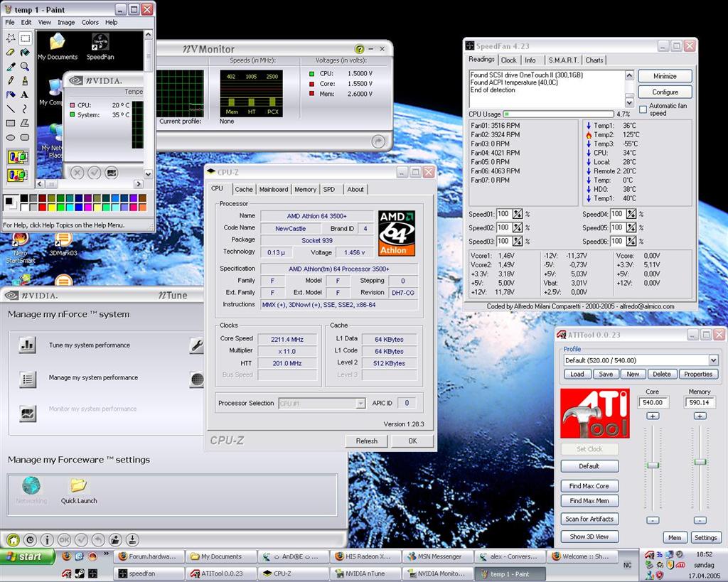Click the nTune home icon in bottom toolbar

pos(14,540)
